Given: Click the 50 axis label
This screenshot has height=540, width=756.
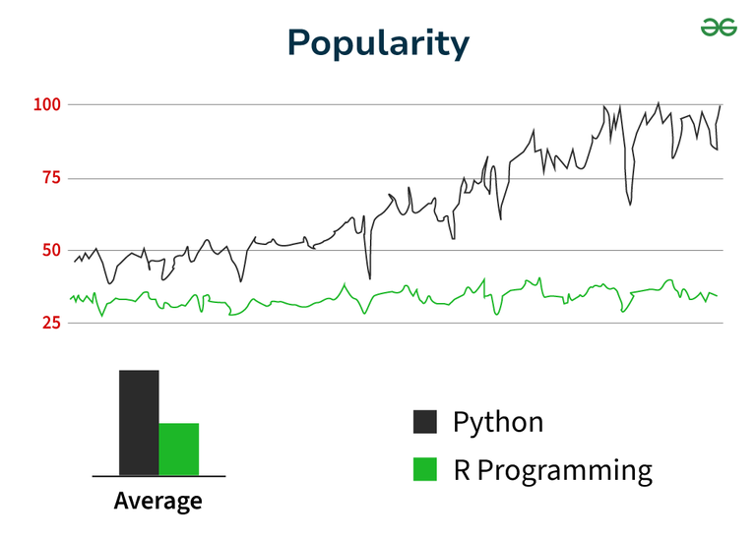Looking at the screenshot, I should click(51, 250).
